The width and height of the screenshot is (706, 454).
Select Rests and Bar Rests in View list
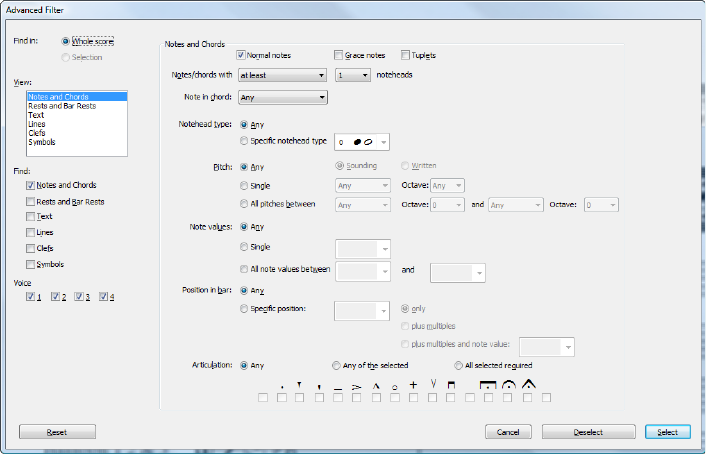pyautogui.click(x=77, y=106)
